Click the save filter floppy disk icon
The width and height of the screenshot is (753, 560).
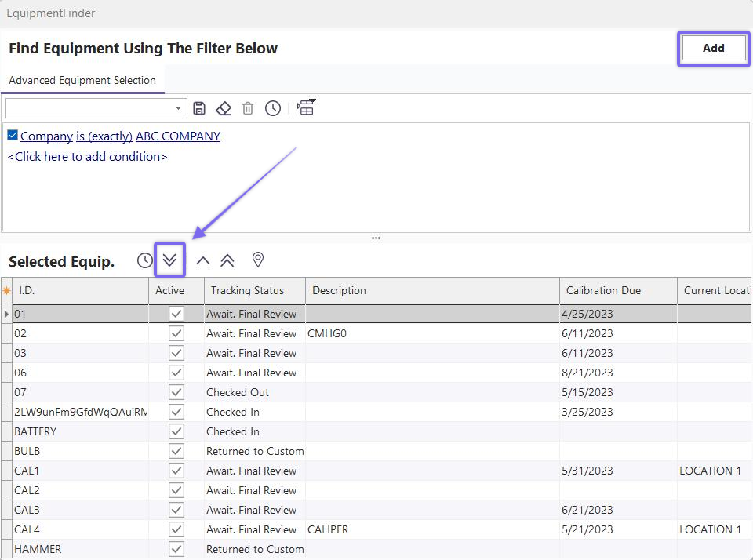coord(199,108)
